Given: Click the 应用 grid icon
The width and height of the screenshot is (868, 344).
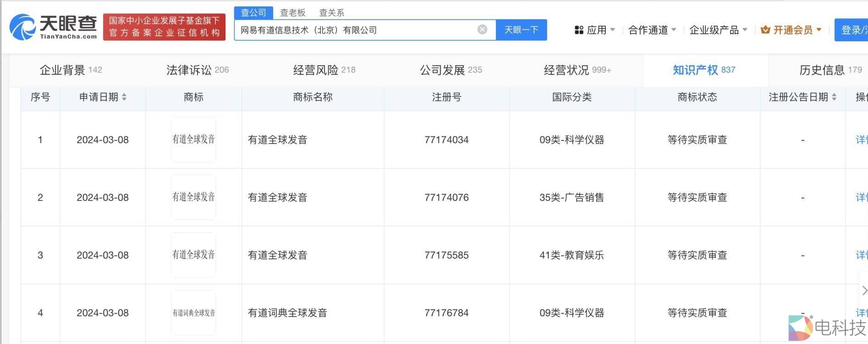Looking at the screenshot, I should [579, 30].
